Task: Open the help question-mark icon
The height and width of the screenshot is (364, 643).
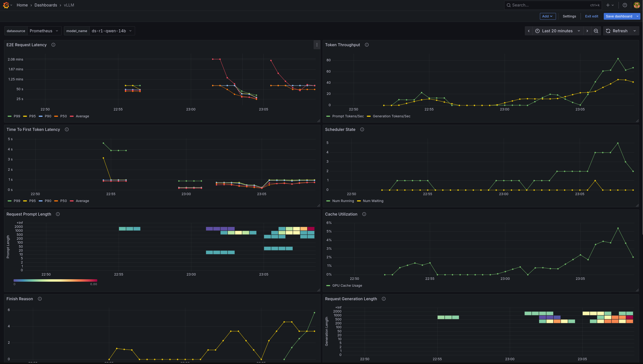Action: coord(625,5)
